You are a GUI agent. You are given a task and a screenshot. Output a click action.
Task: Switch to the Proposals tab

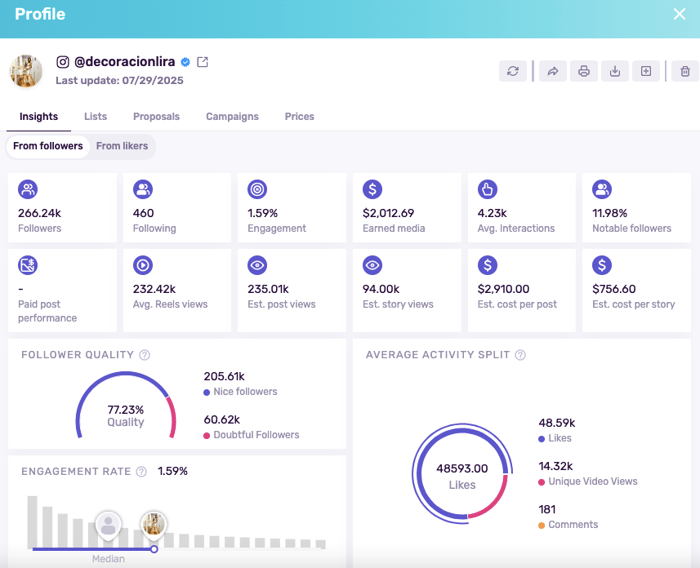pos(156,117)
